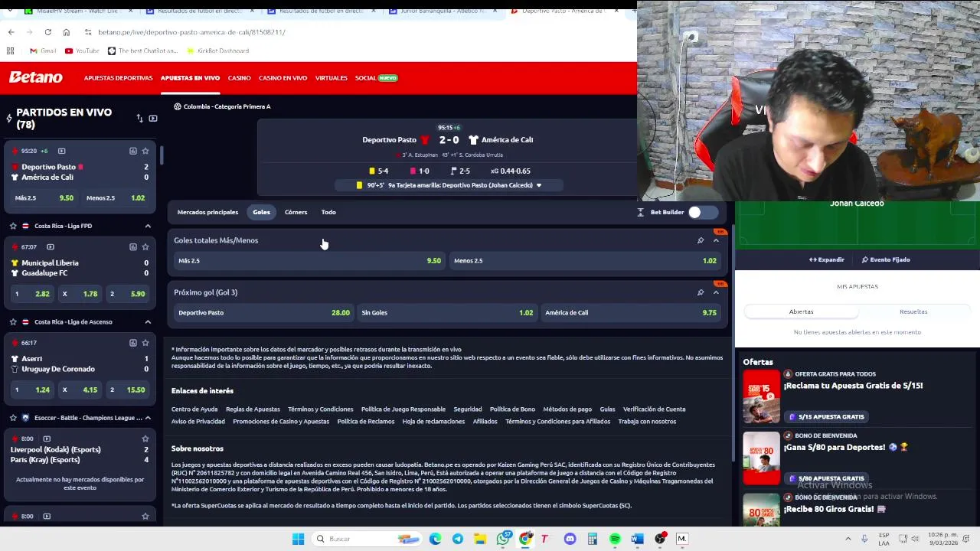Screen dimensions: 980x551
Task: Star the Costa Rica - Liga de Ascenso league
Action: tap(13, 321)
